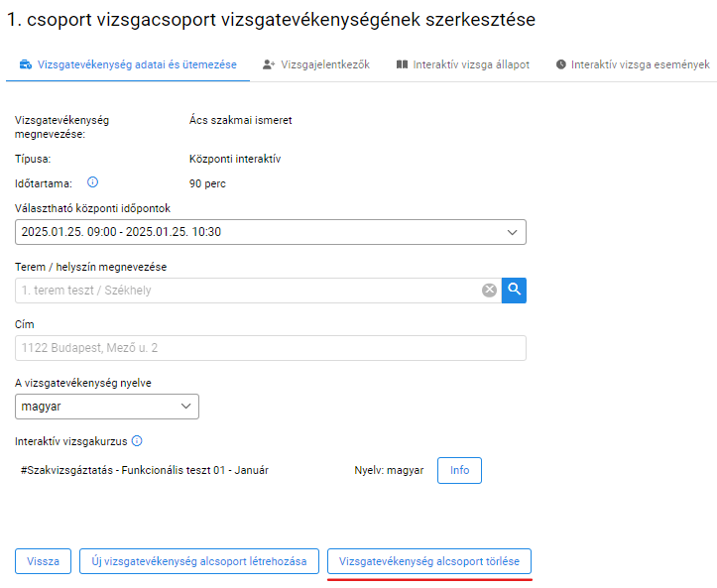Click the 'Vizsgatevékenység megnevezése:' label

click(x=61, y=127)
